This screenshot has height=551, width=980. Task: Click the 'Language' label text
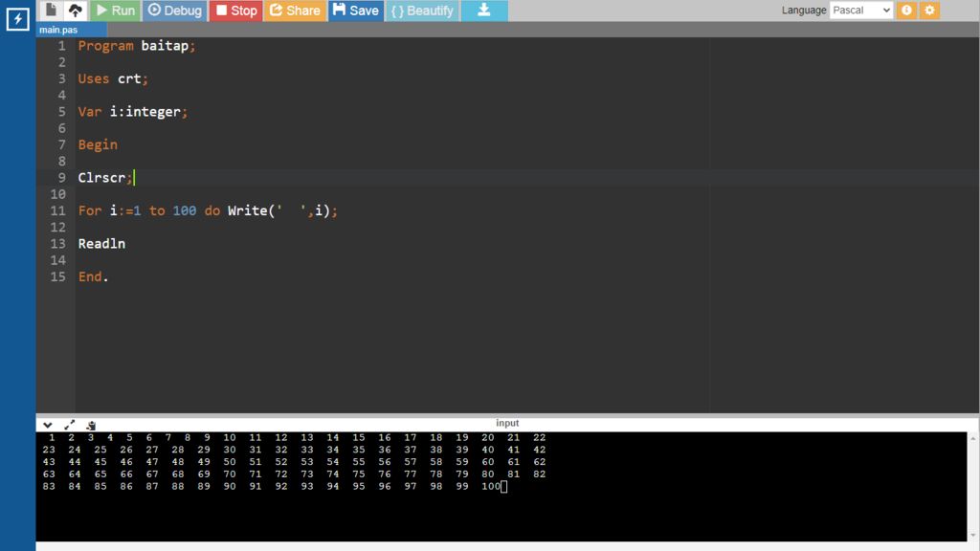804,10
